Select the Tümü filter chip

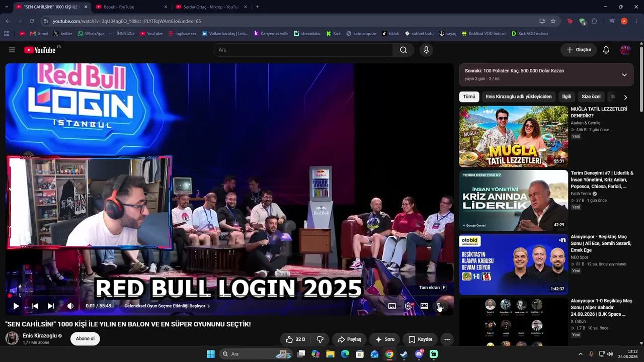click(469, 97)
